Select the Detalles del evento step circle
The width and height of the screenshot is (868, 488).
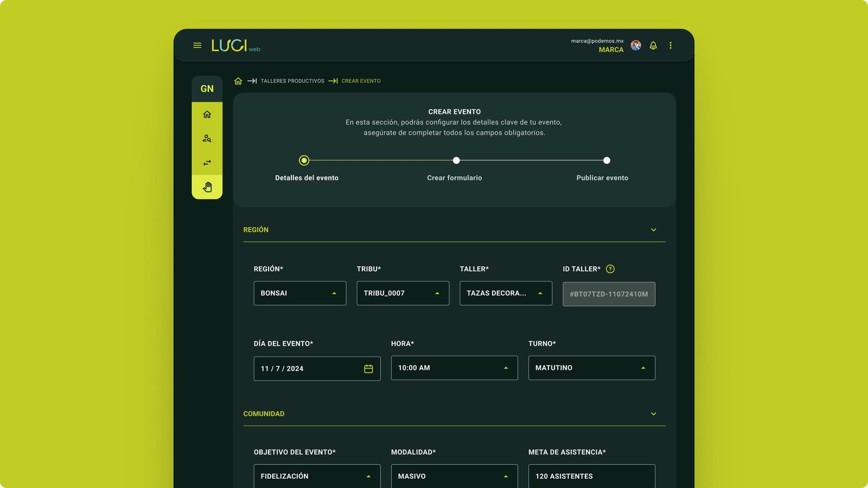304,160
